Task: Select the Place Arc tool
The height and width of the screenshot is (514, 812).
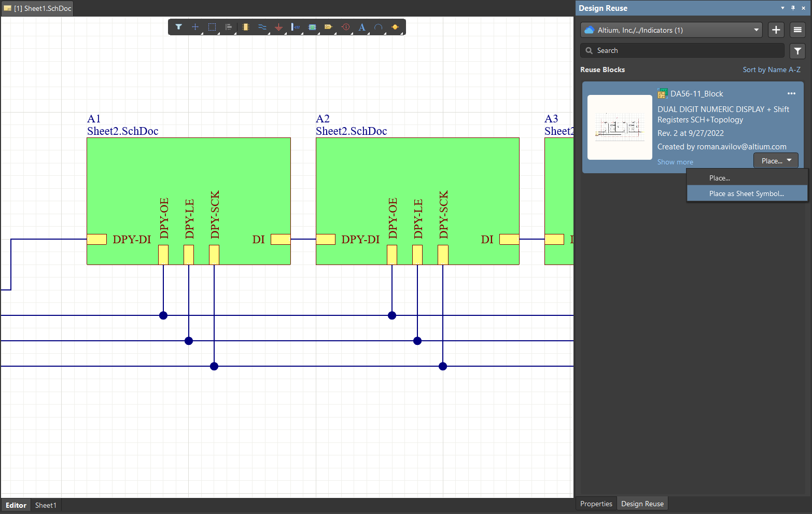Action: pos(379,27)
